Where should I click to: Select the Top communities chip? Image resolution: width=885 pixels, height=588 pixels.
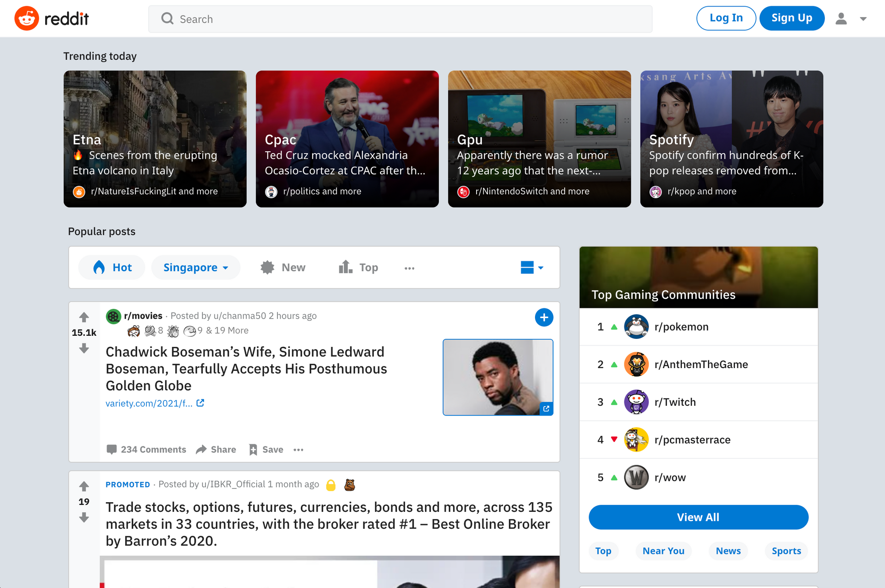(603, 551)
